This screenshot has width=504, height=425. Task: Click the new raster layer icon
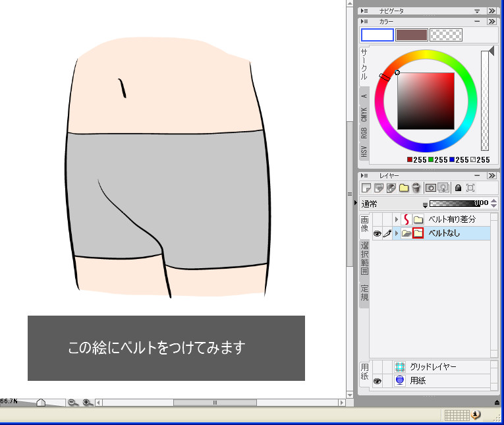click(x=366, y=188)
